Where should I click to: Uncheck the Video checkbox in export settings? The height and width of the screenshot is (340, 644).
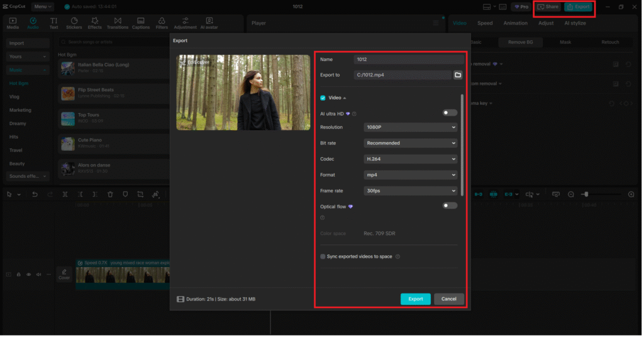323,98
